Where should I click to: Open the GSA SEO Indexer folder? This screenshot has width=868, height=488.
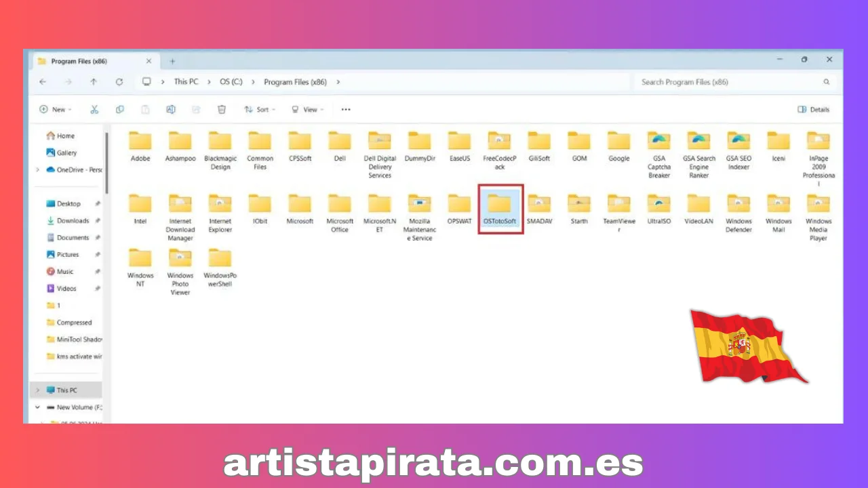738,150
